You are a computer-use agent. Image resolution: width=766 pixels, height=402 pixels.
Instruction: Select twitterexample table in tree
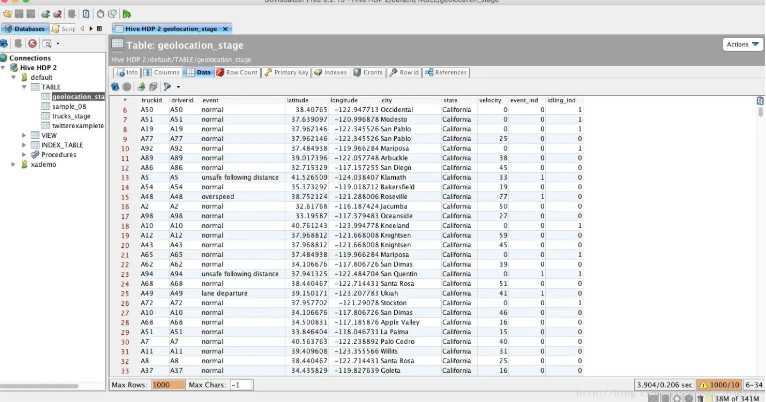[x=78, y=126]
